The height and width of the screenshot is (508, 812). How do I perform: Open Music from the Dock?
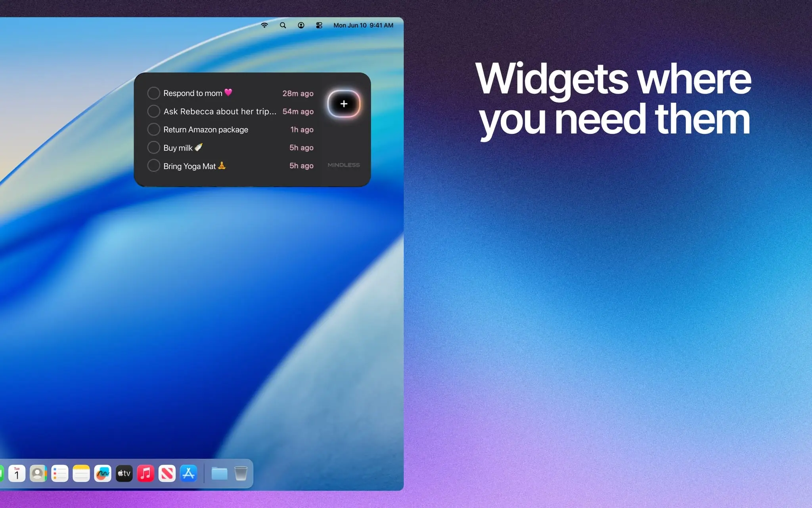point(146,473)
